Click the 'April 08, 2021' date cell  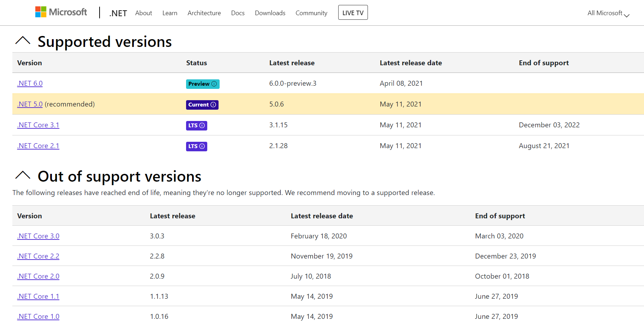pyautogui.click(x=401, y=84)
